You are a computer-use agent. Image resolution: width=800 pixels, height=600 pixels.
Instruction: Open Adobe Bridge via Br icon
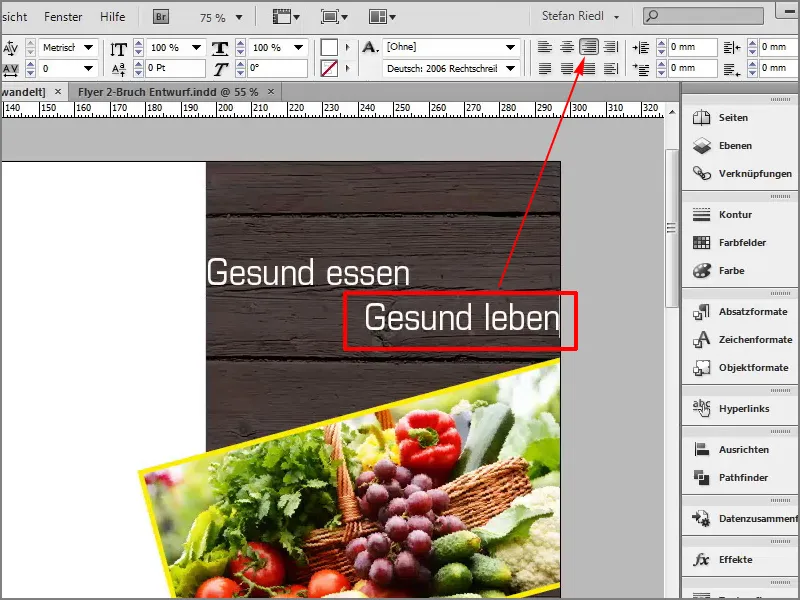coord(161,17)
